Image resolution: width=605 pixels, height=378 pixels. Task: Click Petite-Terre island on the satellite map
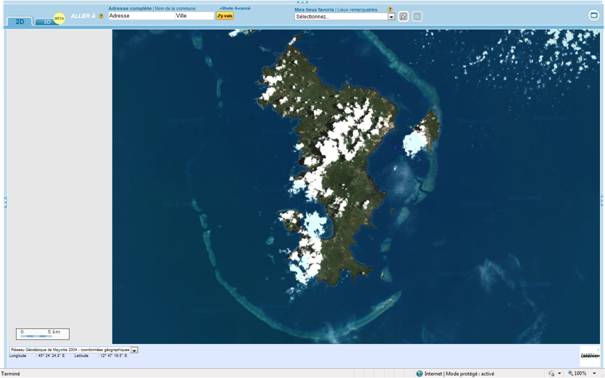click(x=423, y=133)
